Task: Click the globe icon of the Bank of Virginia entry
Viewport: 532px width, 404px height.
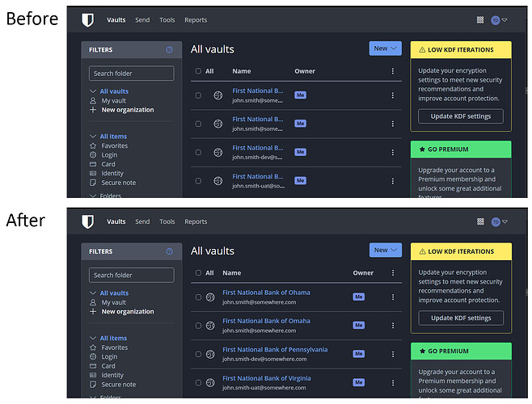Action: click(210, 383)
